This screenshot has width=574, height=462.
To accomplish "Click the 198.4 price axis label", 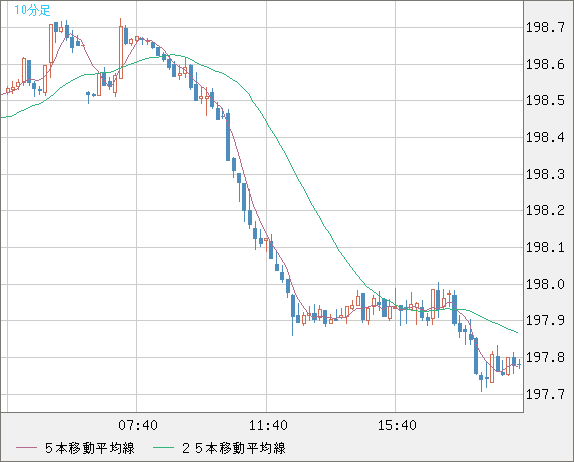I will coord(545,137).
